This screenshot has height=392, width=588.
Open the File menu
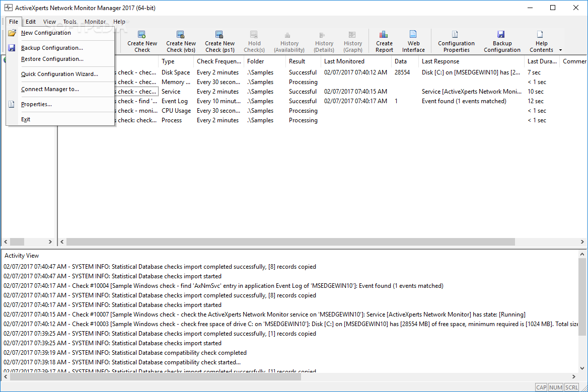pyautogui.click(x=14, y=22)
